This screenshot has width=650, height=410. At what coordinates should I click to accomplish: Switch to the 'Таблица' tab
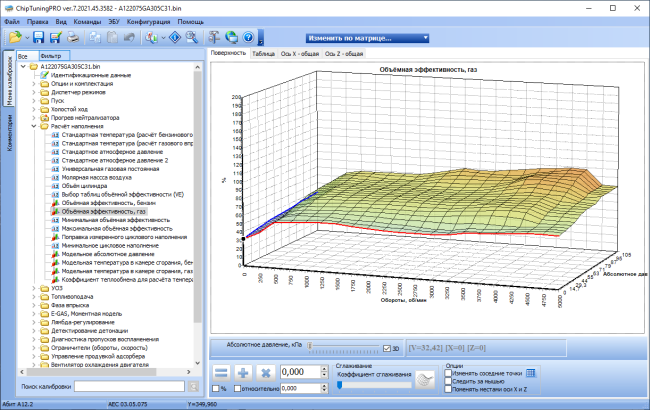263,54
